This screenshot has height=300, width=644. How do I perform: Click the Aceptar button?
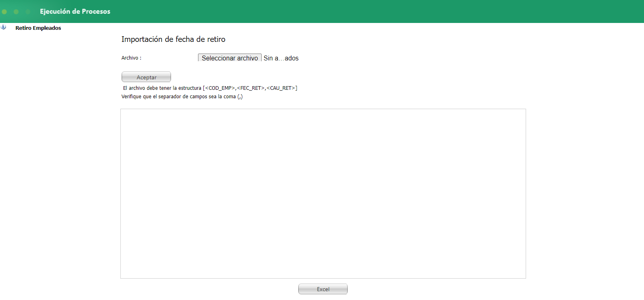click(147, 77)
